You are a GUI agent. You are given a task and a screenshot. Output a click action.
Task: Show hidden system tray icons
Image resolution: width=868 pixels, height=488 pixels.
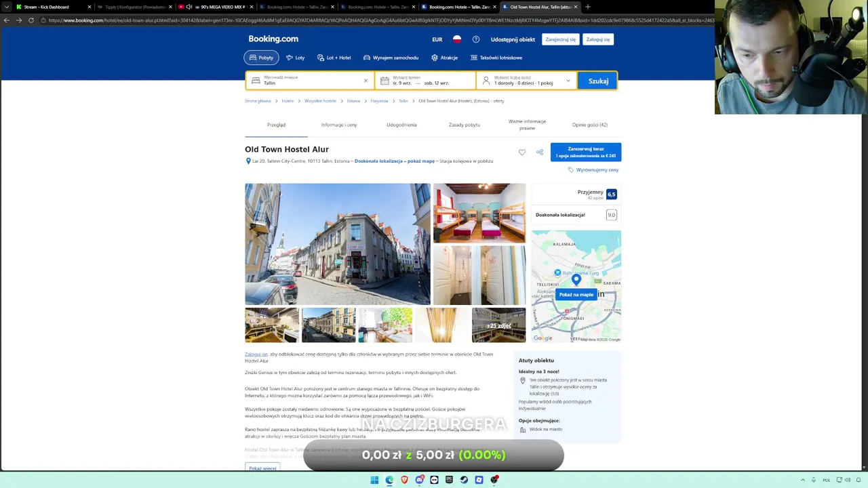[x=803, y=480]
